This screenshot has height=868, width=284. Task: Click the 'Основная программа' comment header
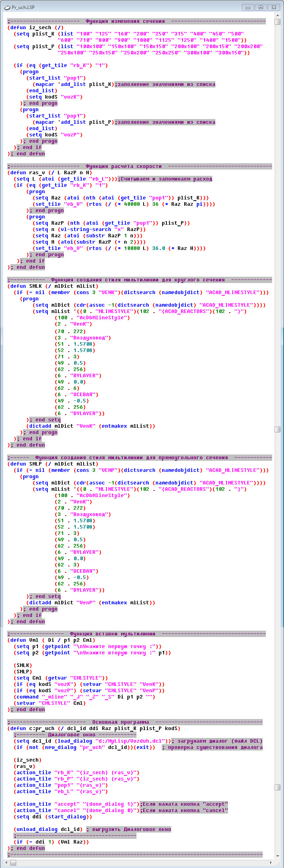(121, 722)
